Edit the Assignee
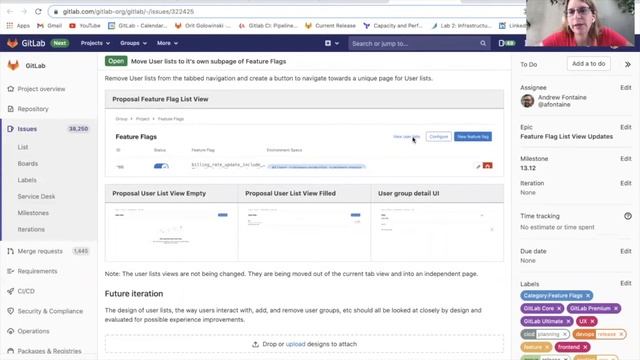This screenshot has width=640, height=360. 626,88
